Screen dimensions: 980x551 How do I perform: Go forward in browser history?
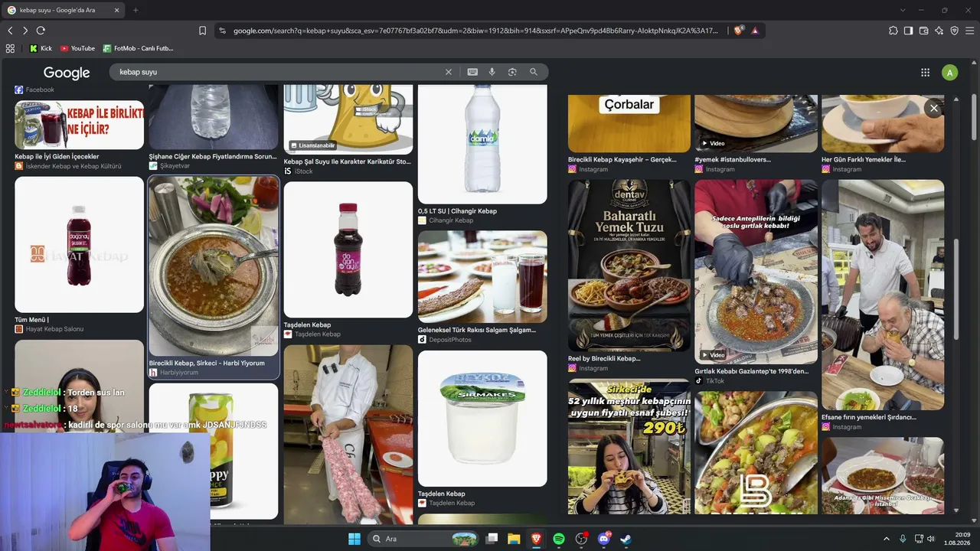[x=25, y=31]
